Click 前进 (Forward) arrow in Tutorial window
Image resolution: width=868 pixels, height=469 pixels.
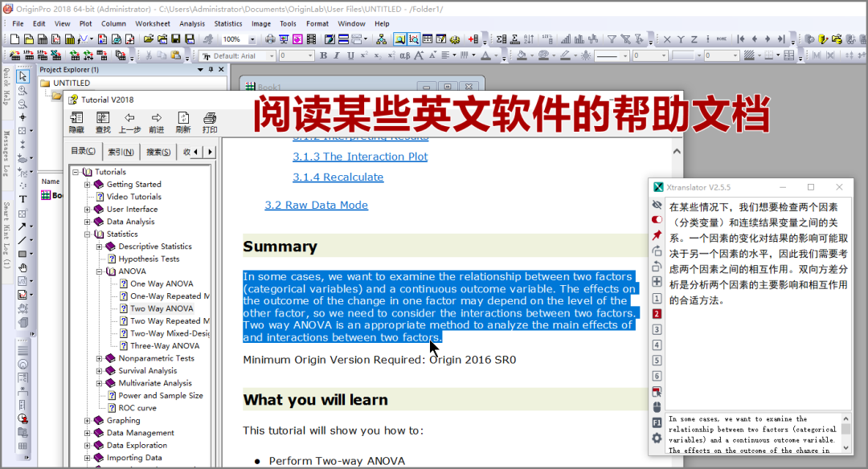click(x=157, y=122)
